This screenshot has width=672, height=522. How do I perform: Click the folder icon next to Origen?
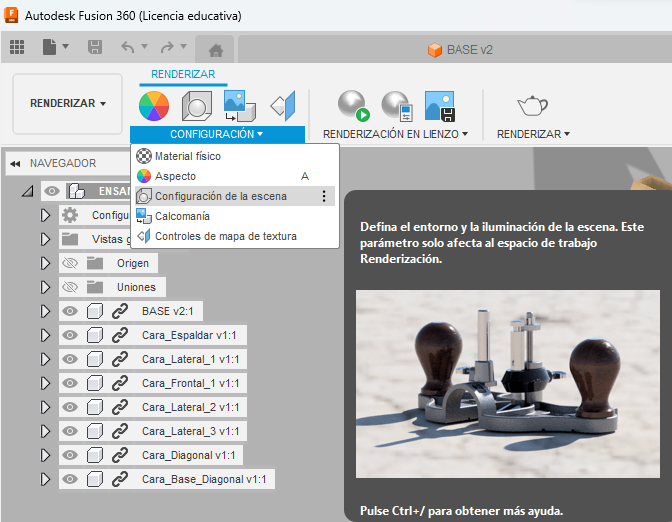95,263
